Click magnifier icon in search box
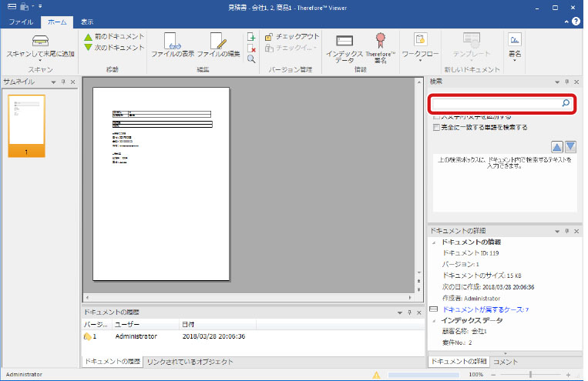 pos(565,103)
